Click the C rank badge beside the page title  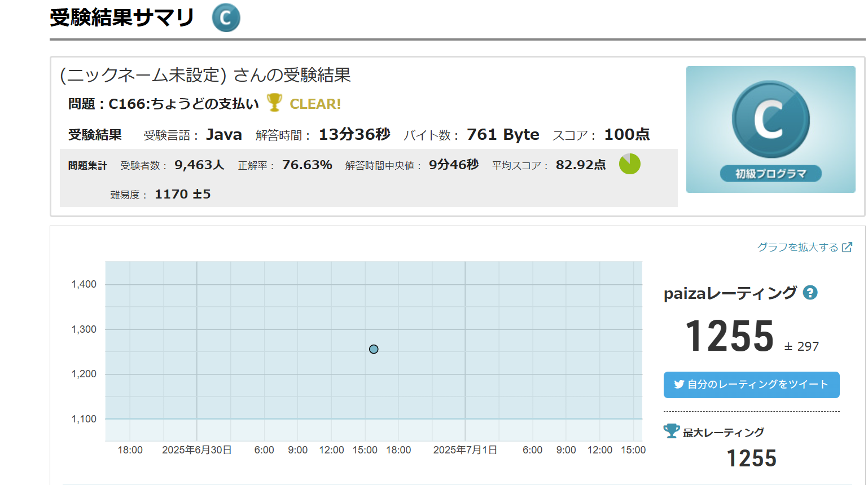pyautogui.click(x=226, y=18)
